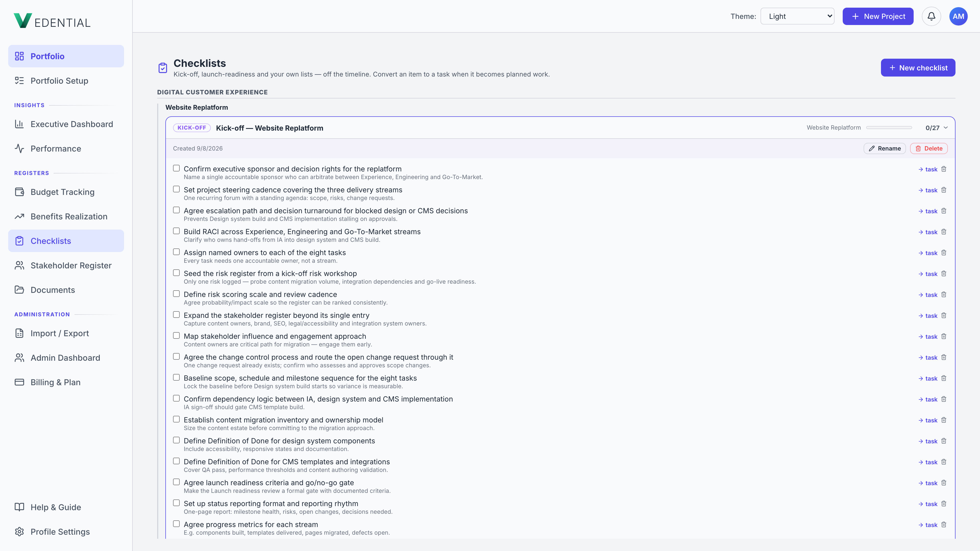Screen dimensions: 980x551
Task: Click trash icon on 'Agree launch readiness criteria' row
Action: (x=944, y=483)
